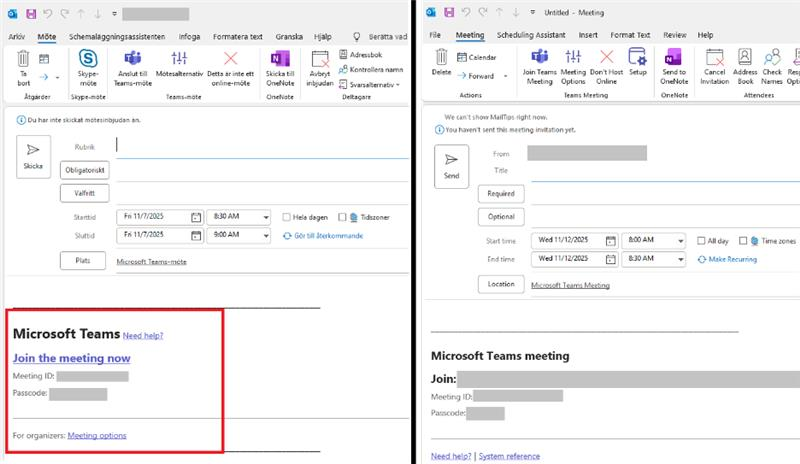The width and height of the screenshot is (800, 464).
Task: Click Skicka till OneNote icon
Action: (280, 58)
